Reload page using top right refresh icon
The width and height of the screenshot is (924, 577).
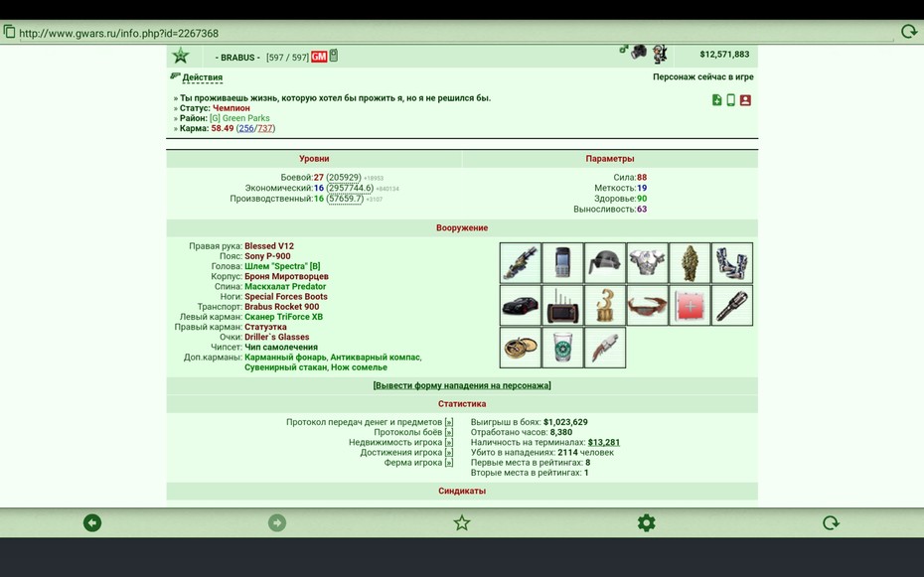coord(909,31)
